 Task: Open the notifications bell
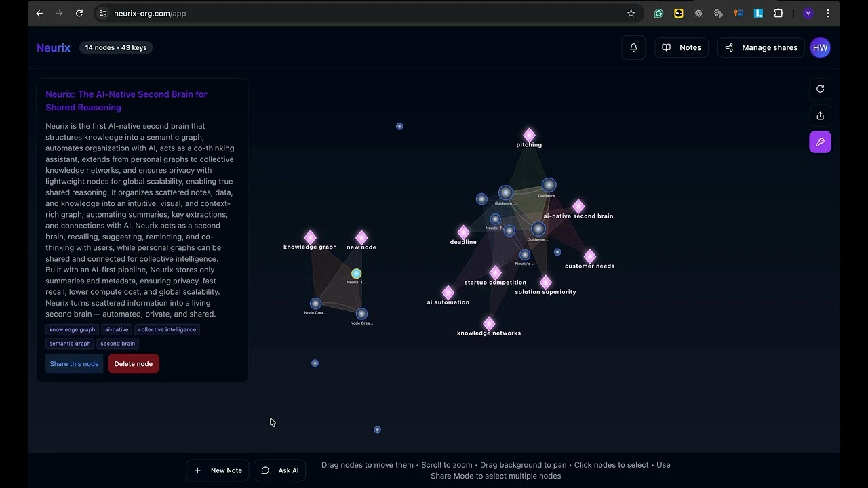click(633, 47)
